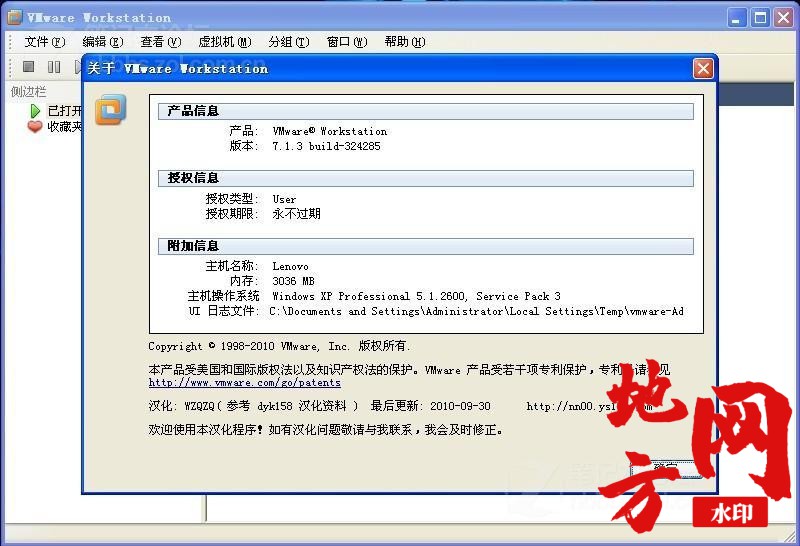Click the 附加信息 section header
Image resolution: width=800 pixels, height=546 pixels.
tap(426, 246)
